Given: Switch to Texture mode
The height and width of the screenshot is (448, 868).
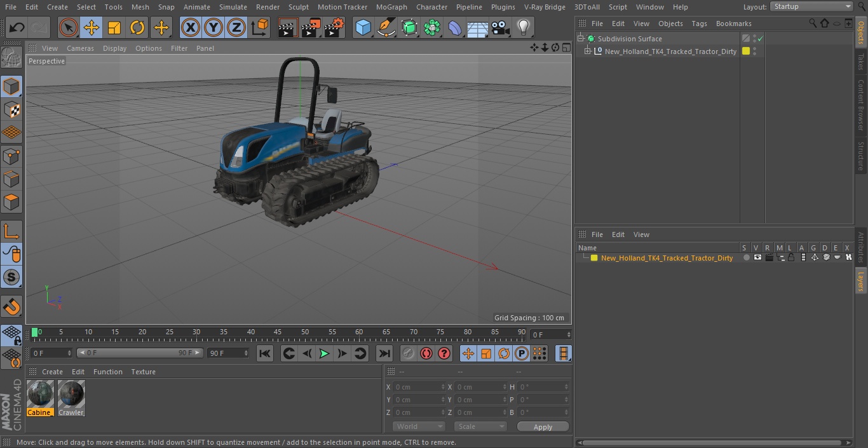Looking at the screenshot, I should 11,109.
